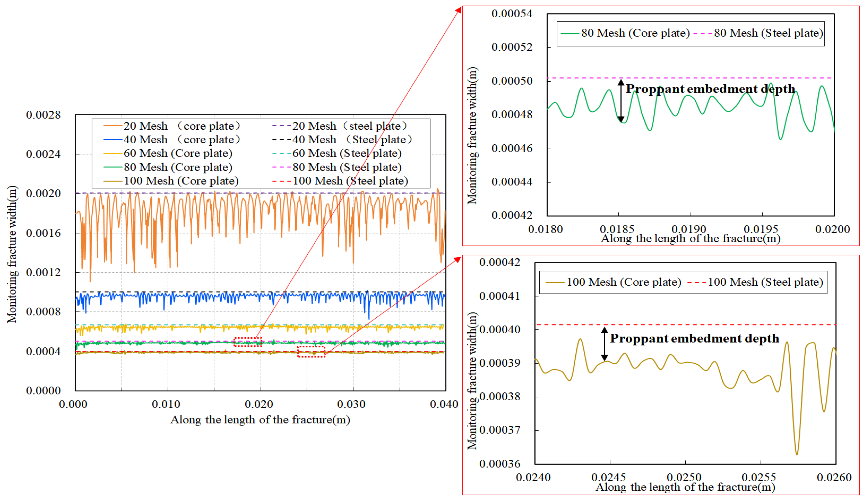Image resolution: width=867 pixels, height=504 pixels.
Task: Click the main chart x-axis title text
Action: pyautogui.click(x=260, y=420)
